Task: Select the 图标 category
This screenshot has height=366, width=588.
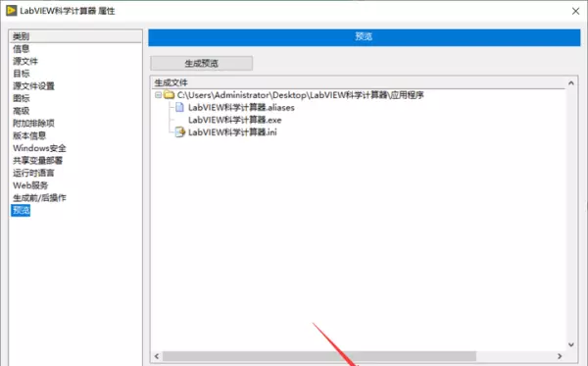Action: [x=21, y=98]
